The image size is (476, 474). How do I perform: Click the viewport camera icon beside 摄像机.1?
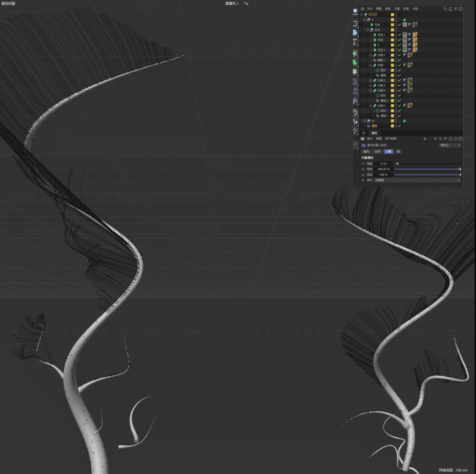246,3
